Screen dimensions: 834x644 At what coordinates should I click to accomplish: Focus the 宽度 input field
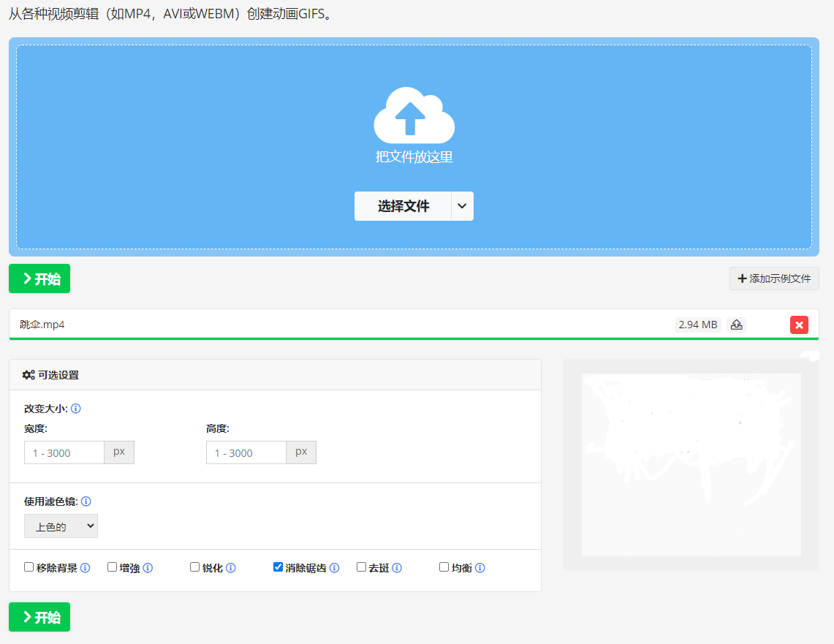click(x=64, y=452)
